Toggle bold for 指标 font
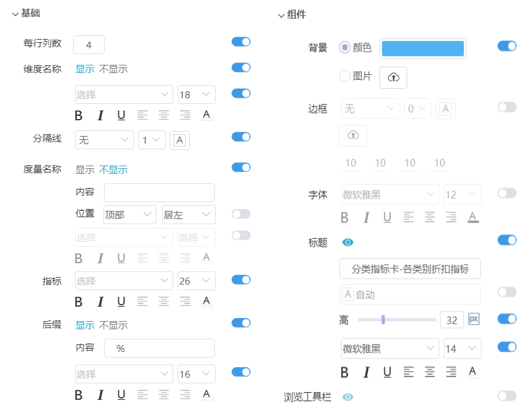The image size is (532, 413). tap(78, 302)
